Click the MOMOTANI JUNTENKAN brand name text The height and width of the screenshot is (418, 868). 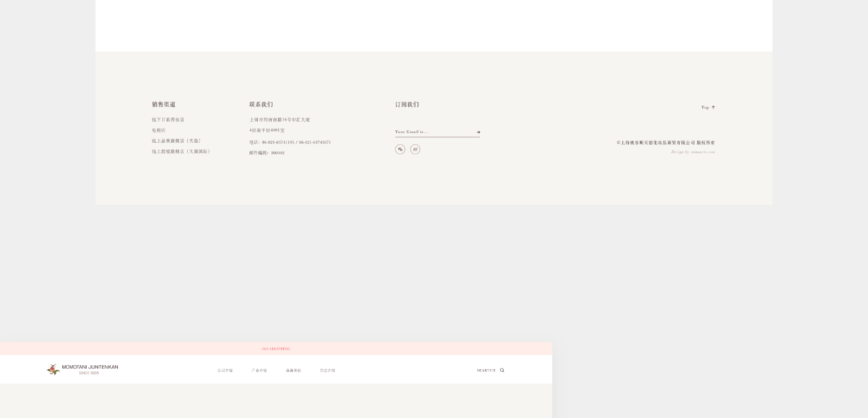(90, 367)
